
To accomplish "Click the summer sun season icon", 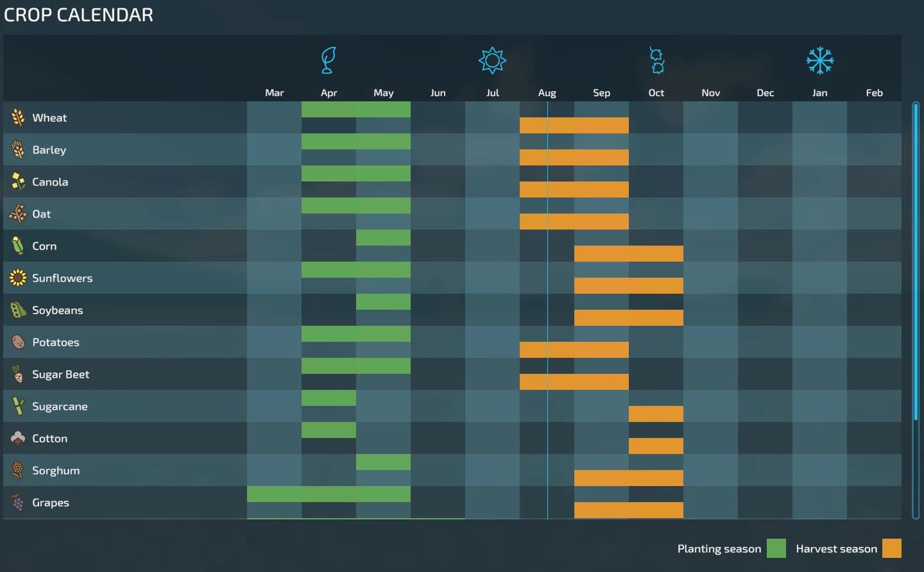I will [x=492, y=60].
